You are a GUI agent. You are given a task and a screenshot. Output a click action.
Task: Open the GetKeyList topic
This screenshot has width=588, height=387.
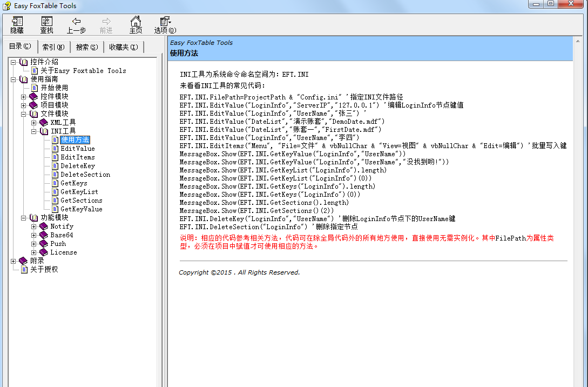pyautogui.click(x=79, y=191)
